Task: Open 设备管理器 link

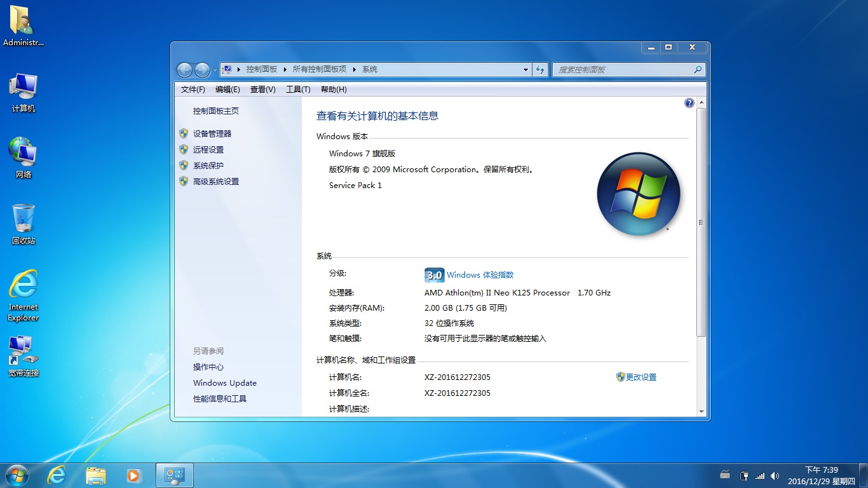Action: pyautogui.click(x=212, y=134)
